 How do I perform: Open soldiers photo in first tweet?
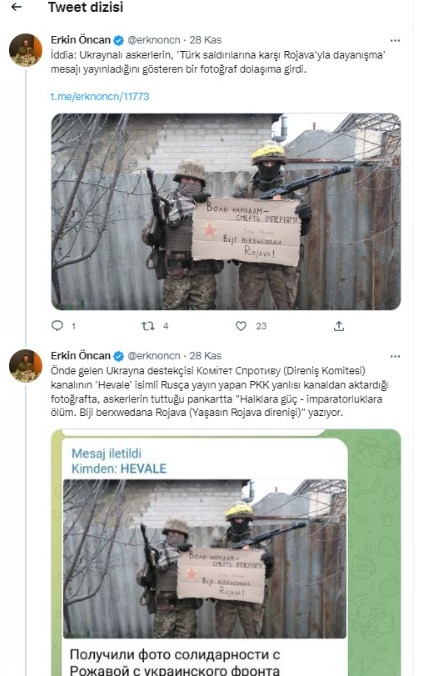tap(226, 211)
